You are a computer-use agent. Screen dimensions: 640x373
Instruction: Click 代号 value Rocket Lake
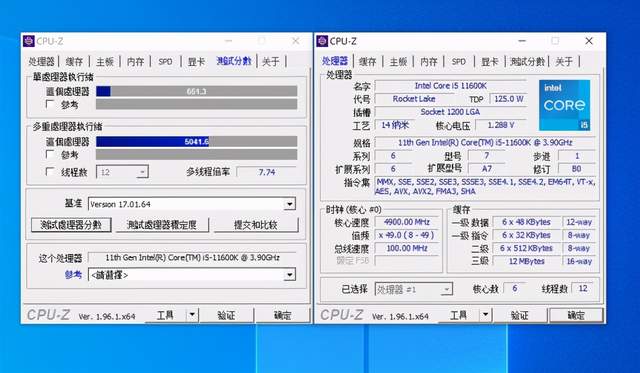(x=414, y=99)
